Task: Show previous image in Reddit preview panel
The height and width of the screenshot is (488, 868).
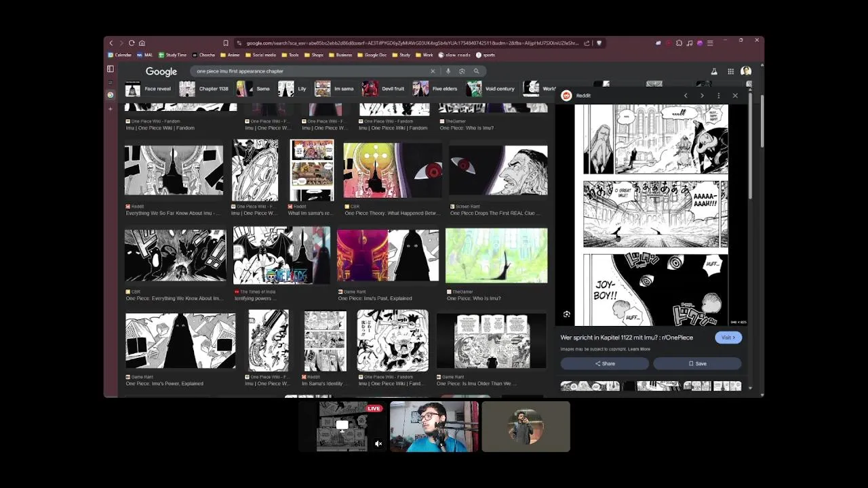Action: pyautogui.click(x=686, y=96)
